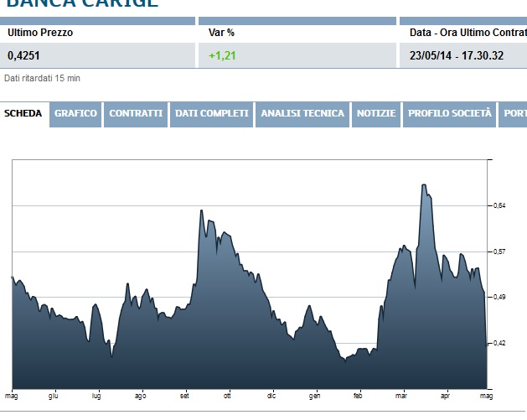Click the apr month axis label
The image size is (527, 420).
pyautogui.click(x=445, y=396)
